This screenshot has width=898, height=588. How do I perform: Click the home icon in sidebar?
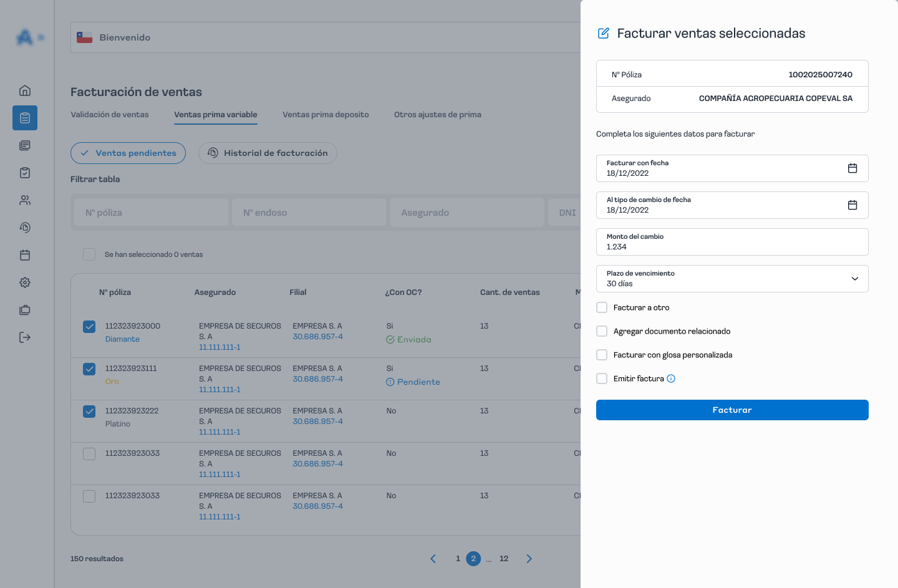[25, 90]
